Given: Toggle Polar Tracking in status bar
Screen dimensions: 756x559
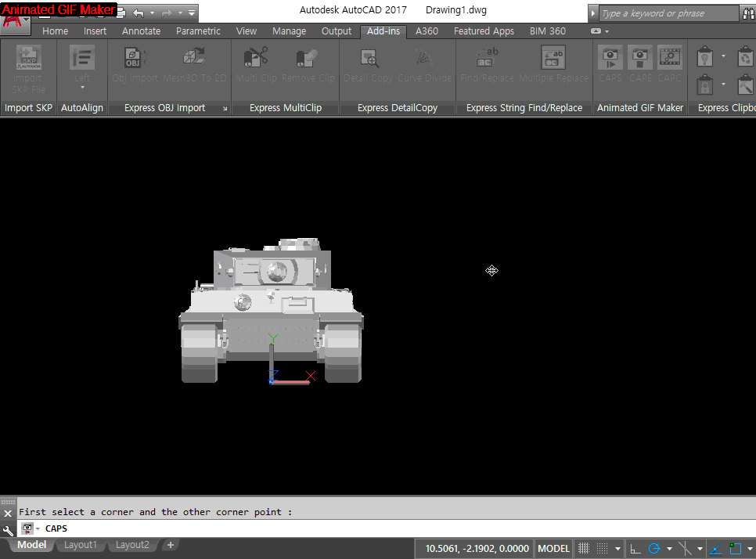Looking at the screenshot, I should coord(654,549).
